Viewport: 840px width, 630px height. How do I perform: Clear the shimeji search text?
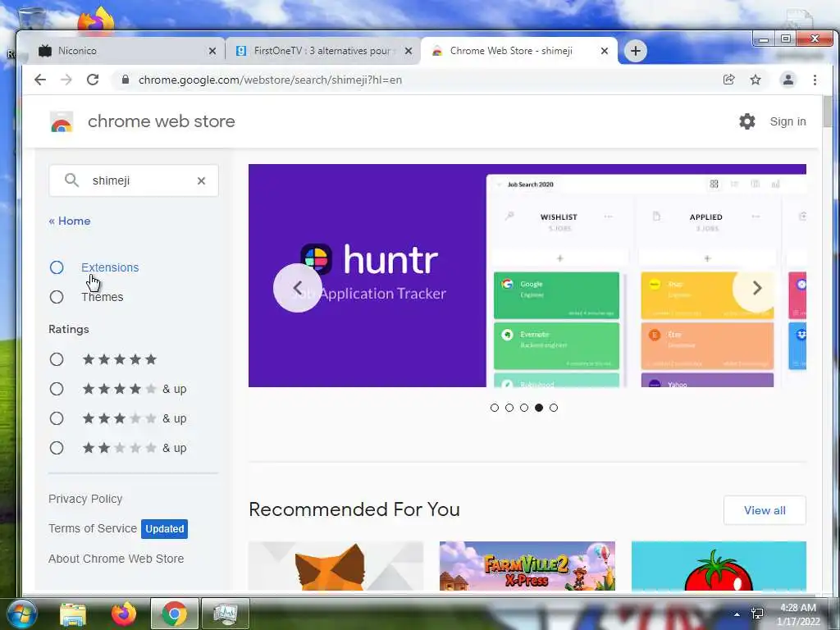coord(202,181)
